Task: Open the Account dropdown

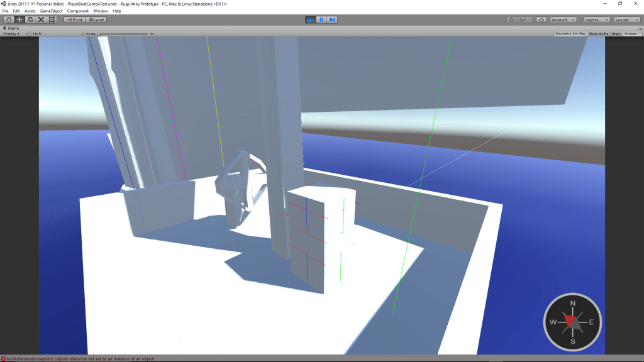Action: point(563,19)
